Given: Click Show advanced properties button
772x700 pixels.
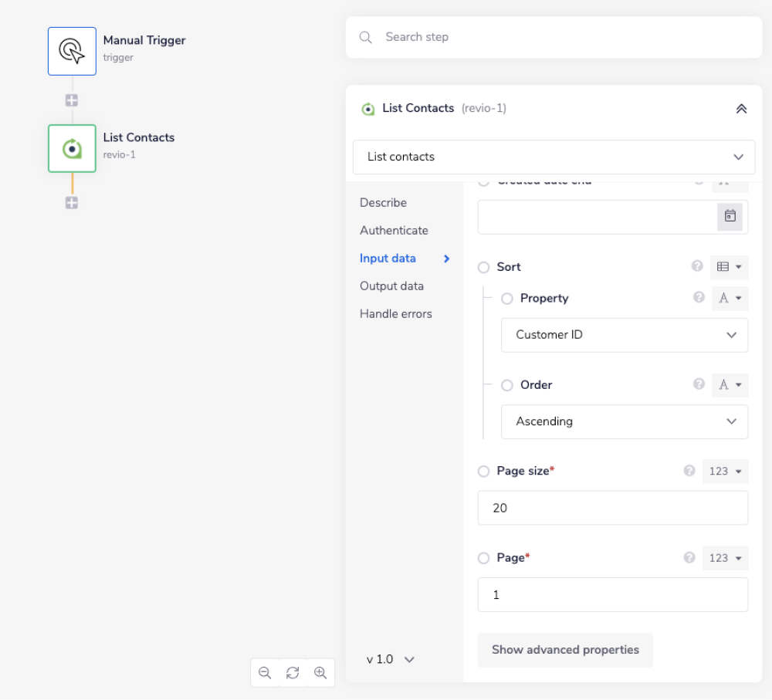Looking at the screenshot, I should coord(565,650).
